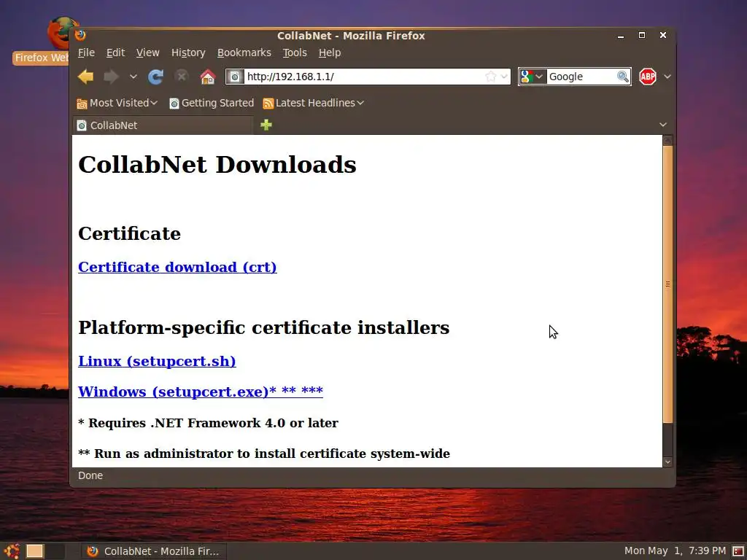The image size is (747, 560).
Task: Open the Getting Started bookmark
Action: pos(212,103)
